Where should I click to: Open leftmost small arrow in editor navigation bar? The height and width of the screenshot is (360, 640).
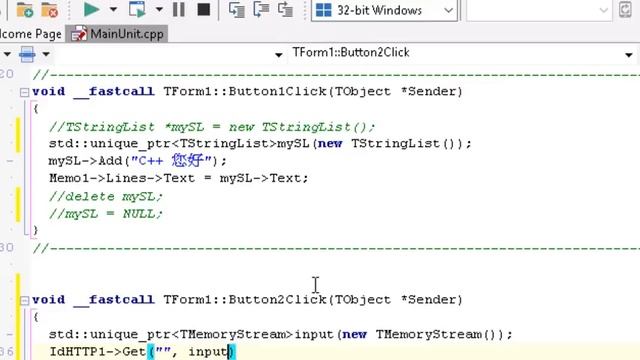pyautogui.click(x=7, y=54)
